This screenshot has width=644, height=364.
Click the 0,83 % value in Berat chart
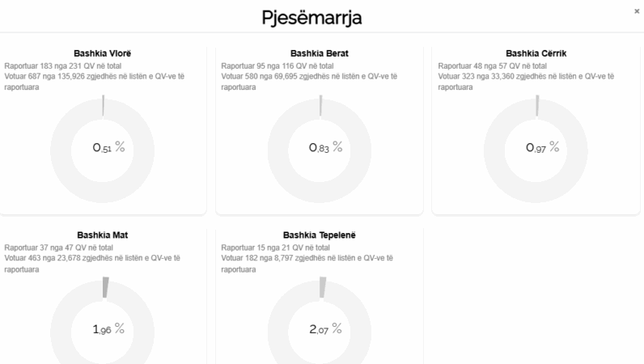click(325, 147)
